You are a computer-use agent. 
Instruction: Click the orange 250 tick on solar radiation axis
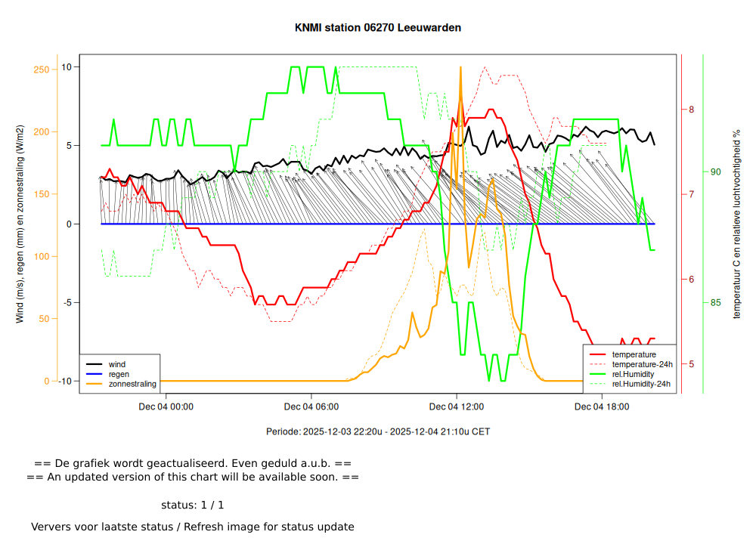coord(42,70)
